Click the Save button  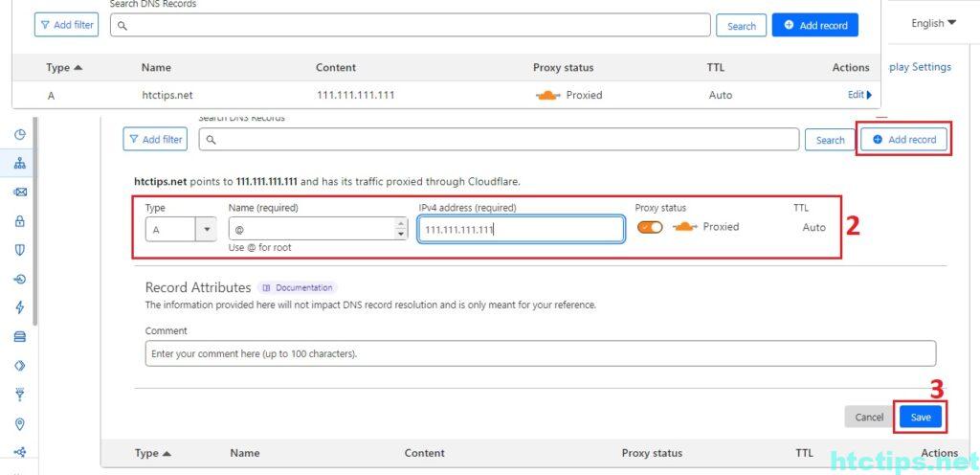click(921, 417)
